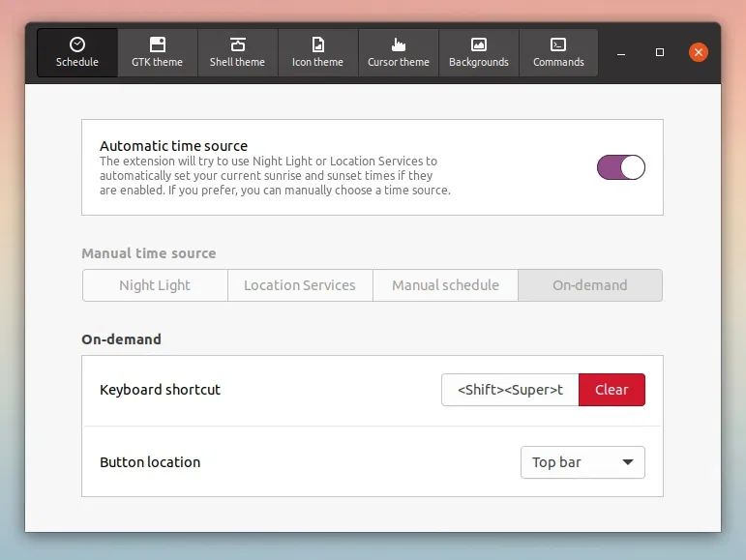
Task: Click the GTK theme window icon
Action: 157,44
